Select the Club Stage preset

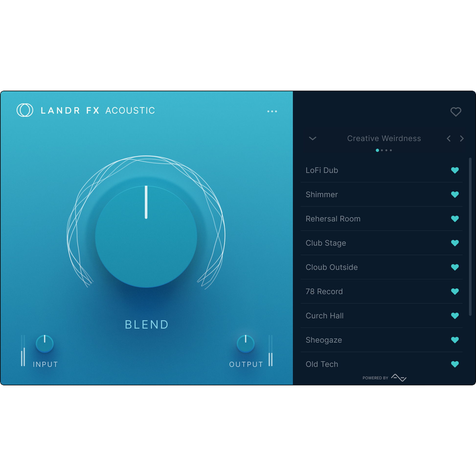[x=326, y=243]
